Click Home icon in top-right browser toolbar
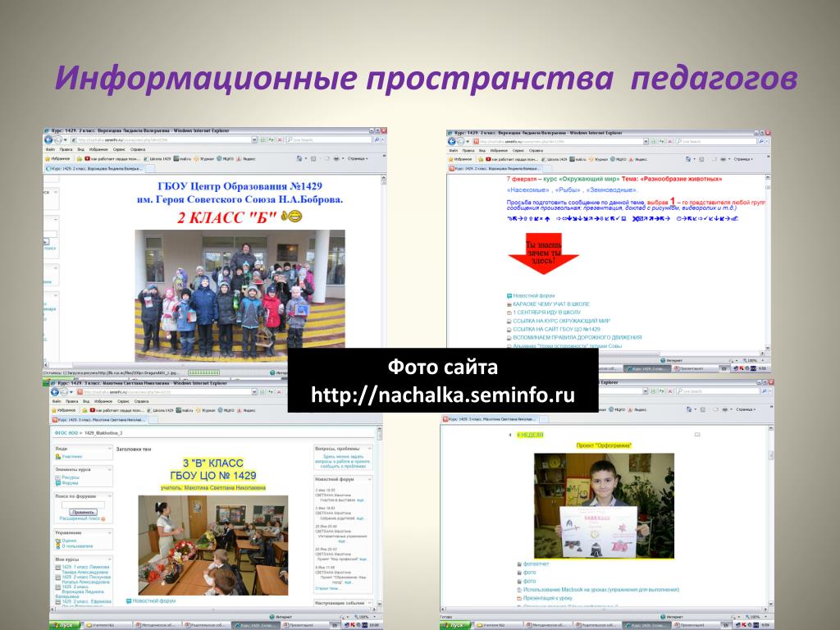This screenshot has height=630, width=840. tap(688, 159)
